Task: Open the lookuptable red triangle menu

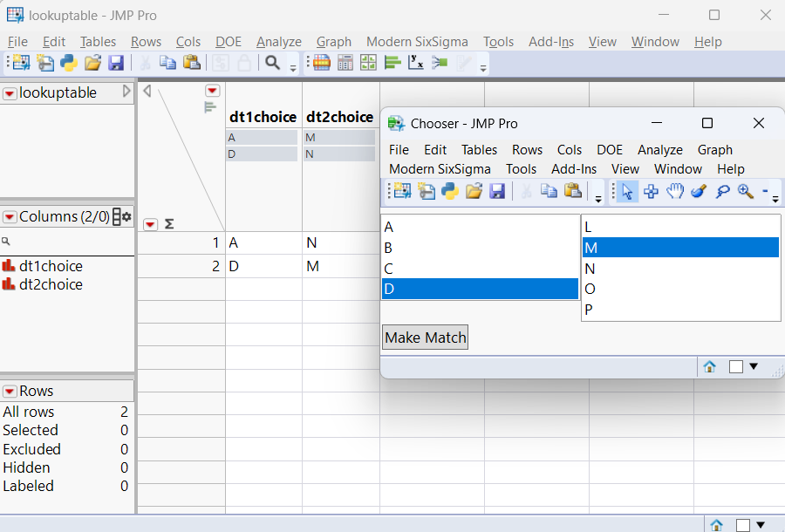Action: (10, 93)
